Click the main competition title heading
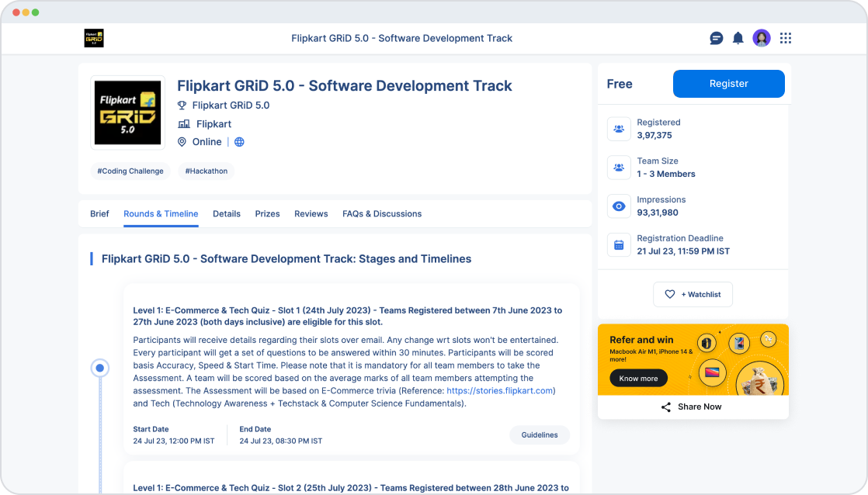This screenshot has width=868, height=495. pyautogui.click(x=344, y=85)
